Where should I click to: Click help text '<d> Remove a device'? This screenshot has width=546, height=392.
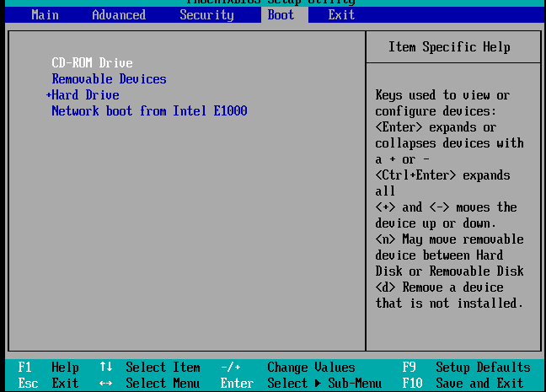(x=439, y=287)
